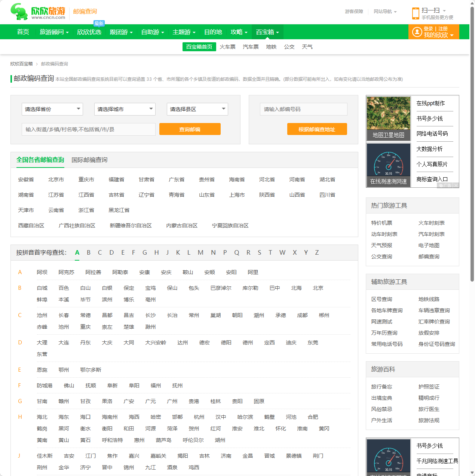Click the 身份证号码查询 link
This screenshot has height=476, width=475.
437,344
